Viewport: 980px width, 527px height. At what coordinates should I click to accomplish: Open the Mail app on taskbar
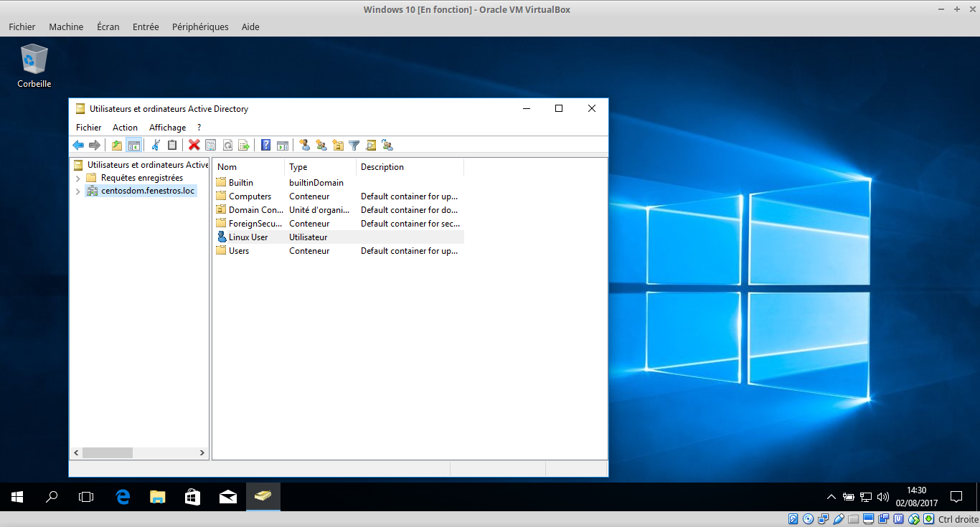pos(228,496)
